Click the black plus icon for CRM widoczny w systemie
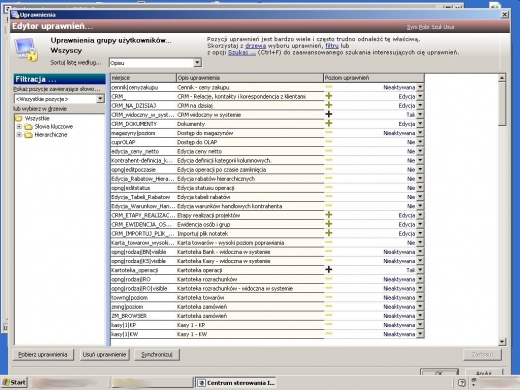This screenshot has height=390, width=520. point(329,114)
